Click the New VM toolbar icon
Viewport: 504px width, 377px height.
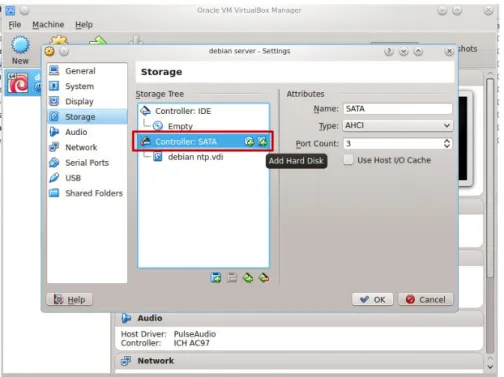tap(20, 50)
